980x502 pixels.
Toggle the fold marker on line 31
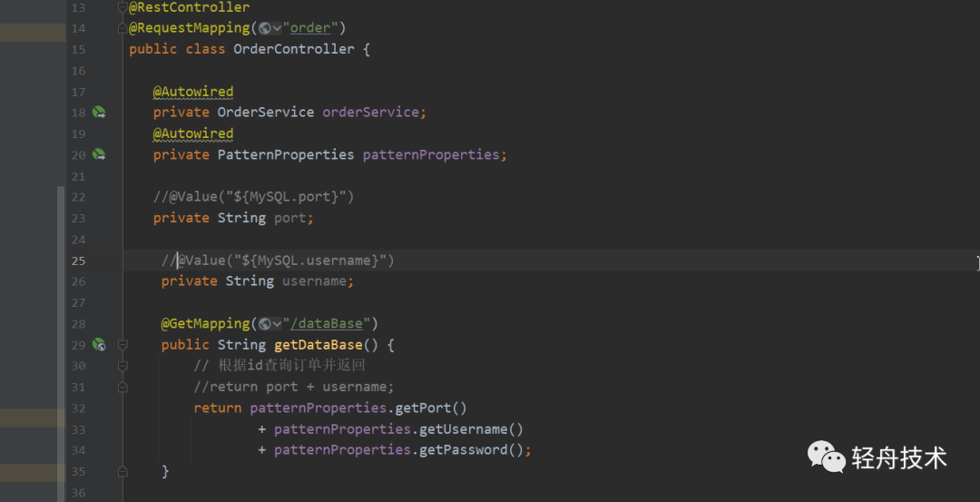click(x=122, y=388)
